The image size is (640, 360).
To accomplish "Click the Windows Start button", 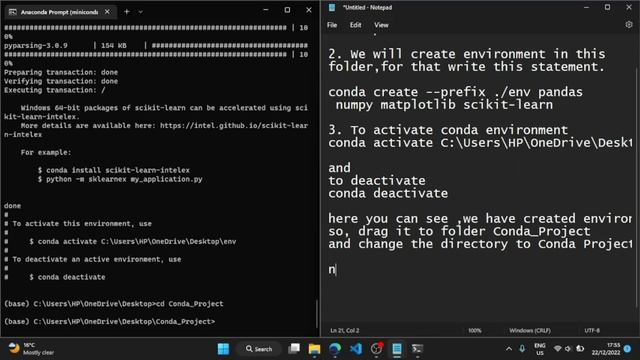I will [x=223, y=349].
